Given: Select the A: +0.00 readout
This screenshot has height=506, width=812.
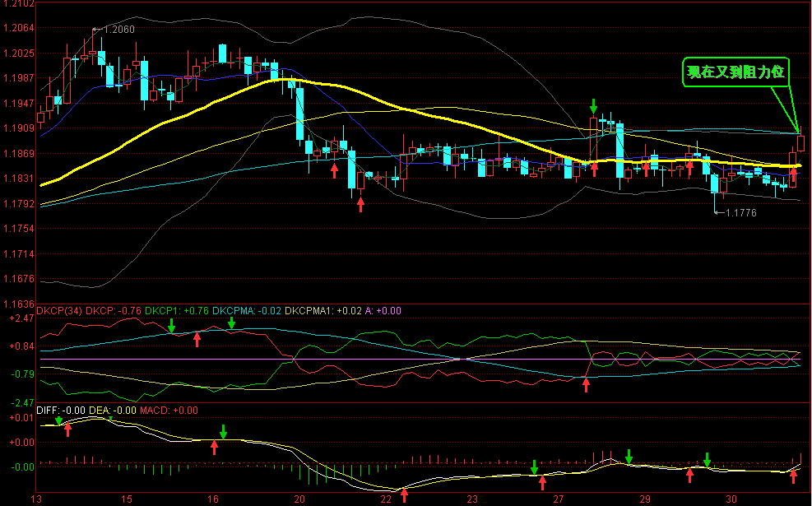Looking at the screenshot, I should click(x=383, y=311).
